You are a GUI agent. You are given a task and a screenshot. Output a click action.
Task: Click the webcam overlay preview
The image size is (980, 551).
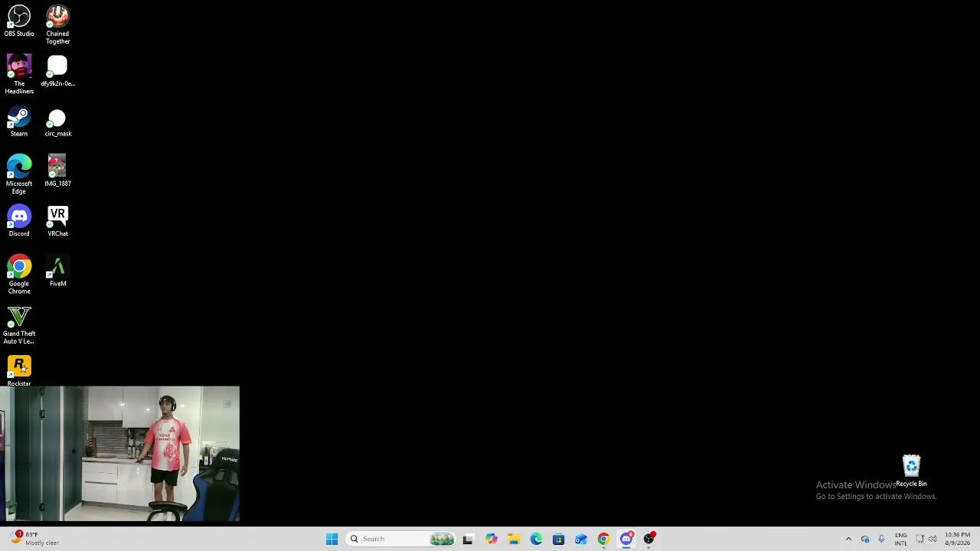pos(119,454)
